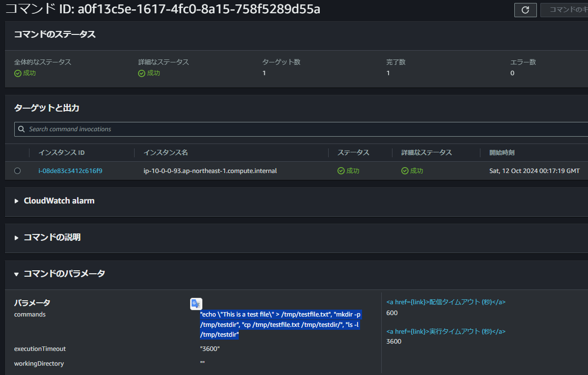
Task: Click the executionTimeout value "3600"
Action: 210,349
